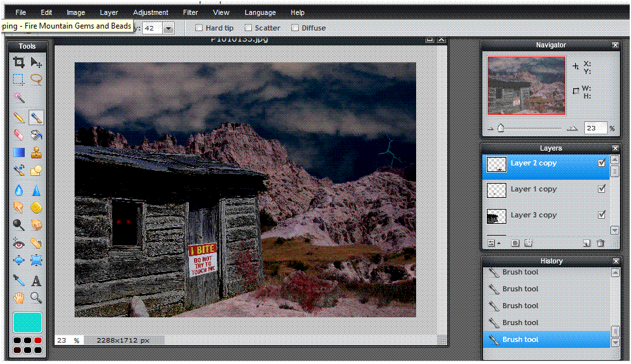Choose the Eraser tool
The width and height of the screenshot is (631, 364).
click(19, 134)
